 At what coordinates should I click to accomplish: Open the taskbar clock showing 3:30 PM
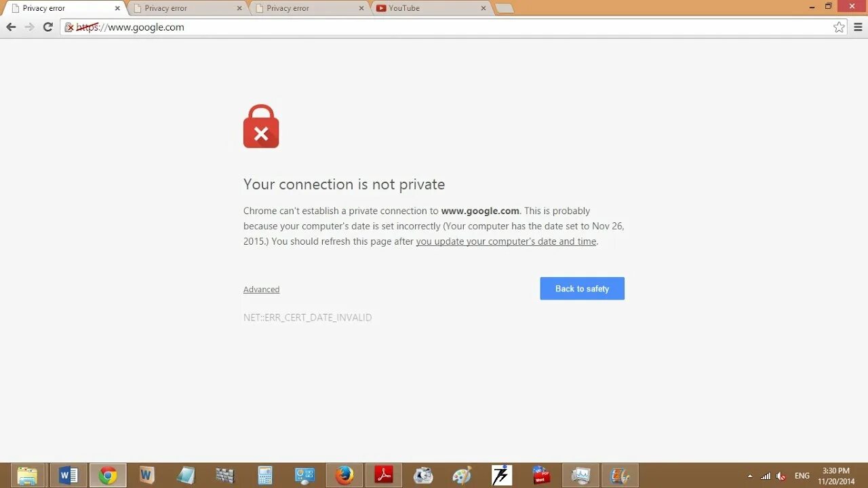pyautogui.click(x=836, y=476)
